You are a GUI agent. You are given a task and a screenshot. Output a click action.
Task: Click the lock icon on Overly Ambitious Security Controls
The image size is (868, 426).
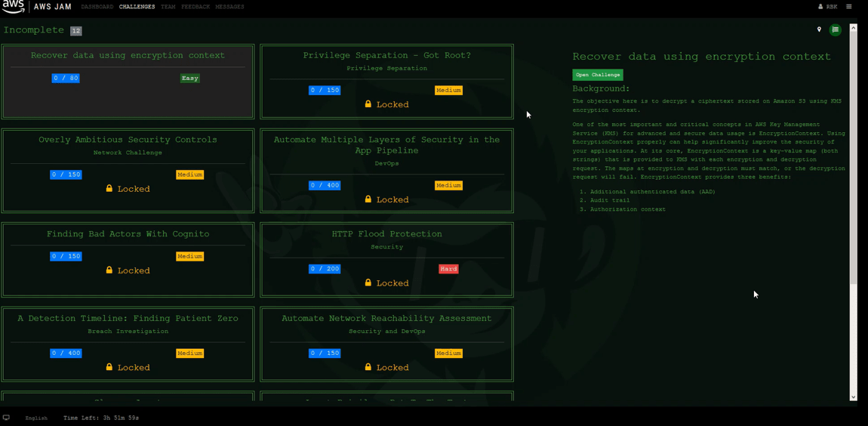tap(109, 188)
